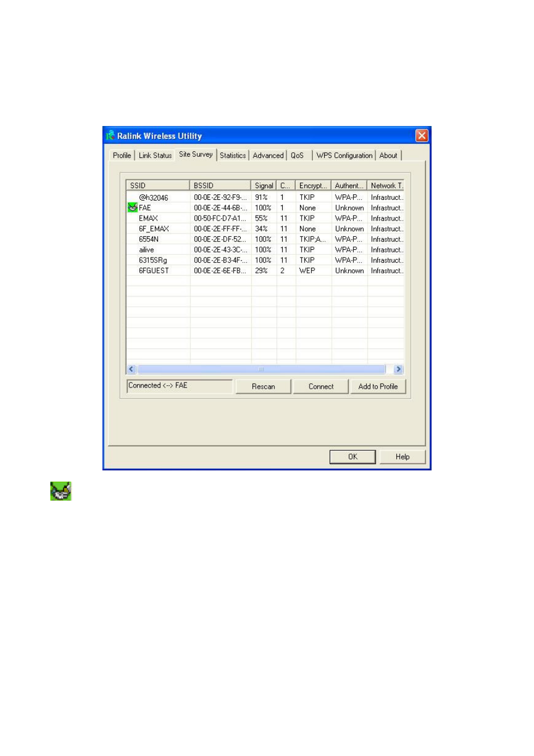The width and height of the screenshot is (534, 756).
Task: Click the large handshake icon below the window
Action: pyautogui.click(x=61, y=491)
